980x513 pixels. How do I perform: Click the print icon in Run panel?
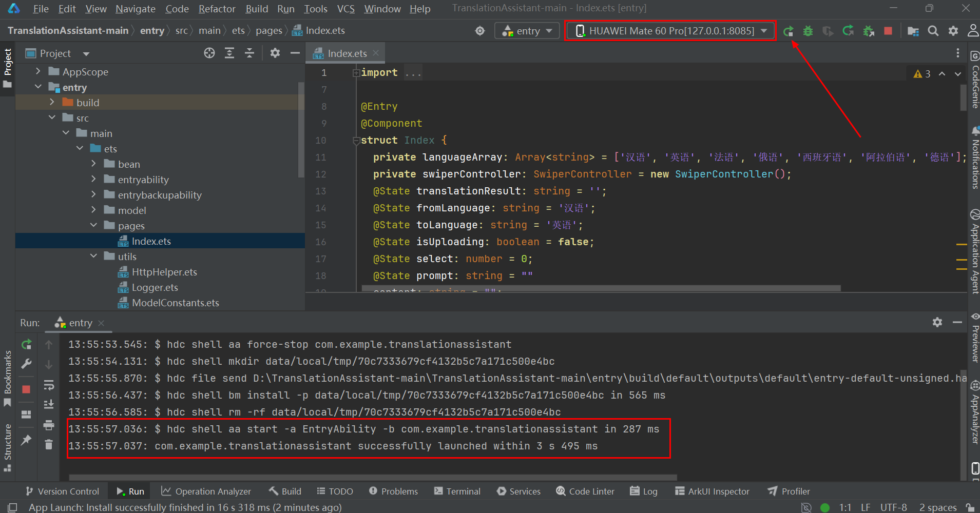(x=49, y=425)
